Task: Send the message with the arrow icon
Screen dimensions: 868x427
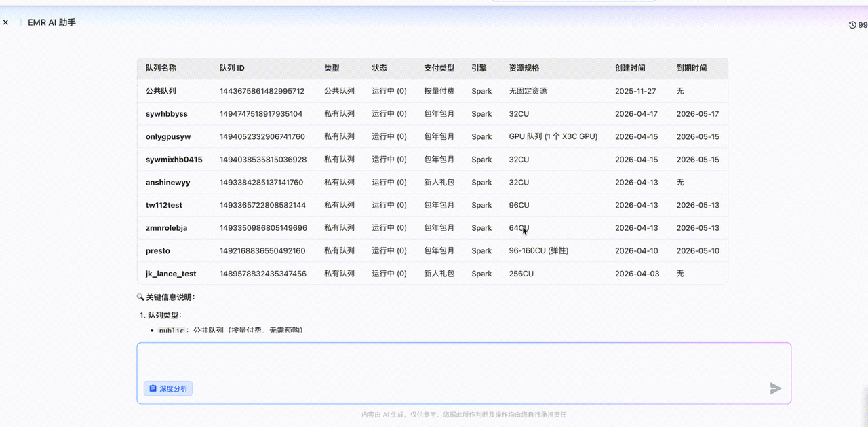Action: tap(776, 388)
